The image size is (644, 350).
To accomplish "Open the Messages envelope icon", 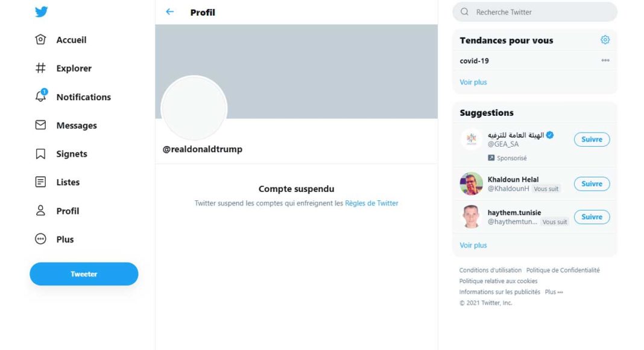I will [40, 125].
